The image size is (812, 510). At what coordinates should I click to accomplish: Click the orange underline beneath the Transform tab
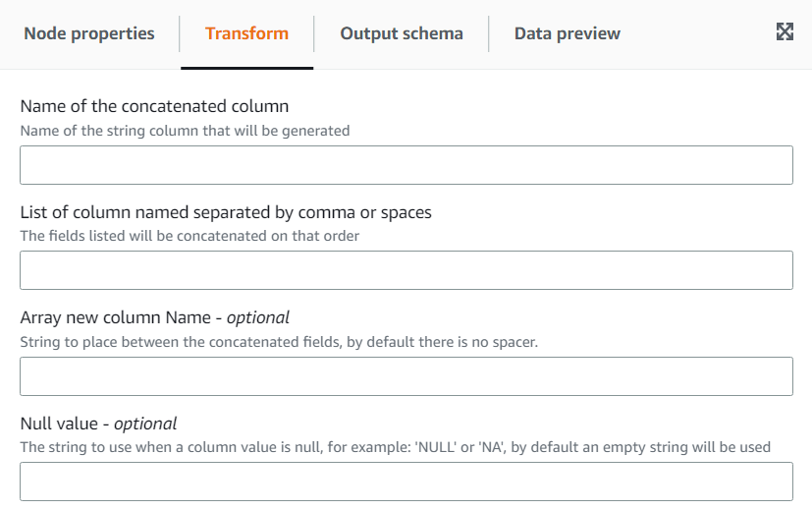(x=246, y=68)
